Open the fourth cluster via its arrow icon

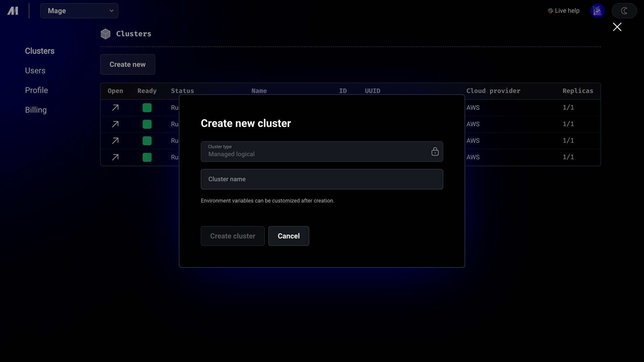click(115, 157)
